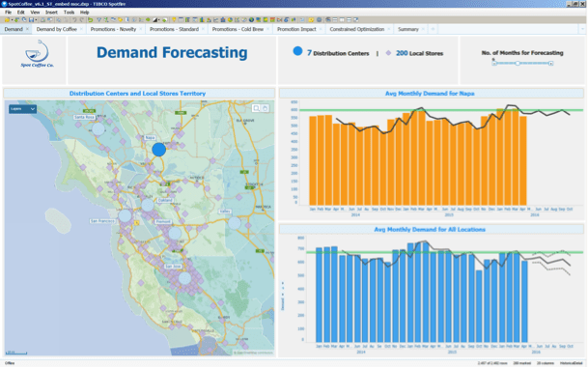Click the green Reload data icon
This screenshot has height=368, width=588.
91,19
